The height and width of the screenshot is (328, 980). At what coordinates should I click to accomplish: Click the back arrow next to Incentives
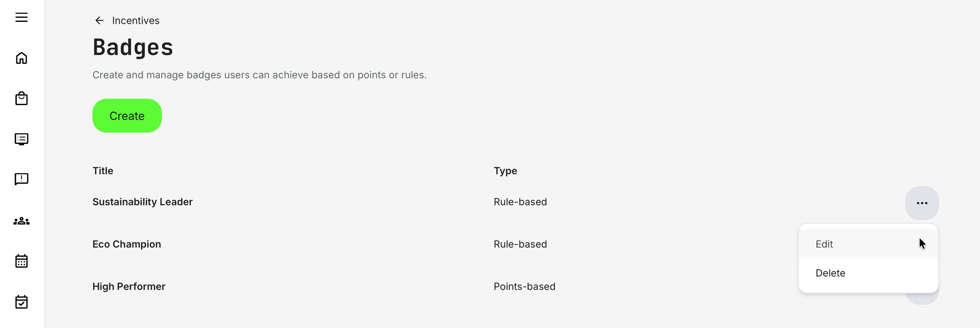point(100,20)
